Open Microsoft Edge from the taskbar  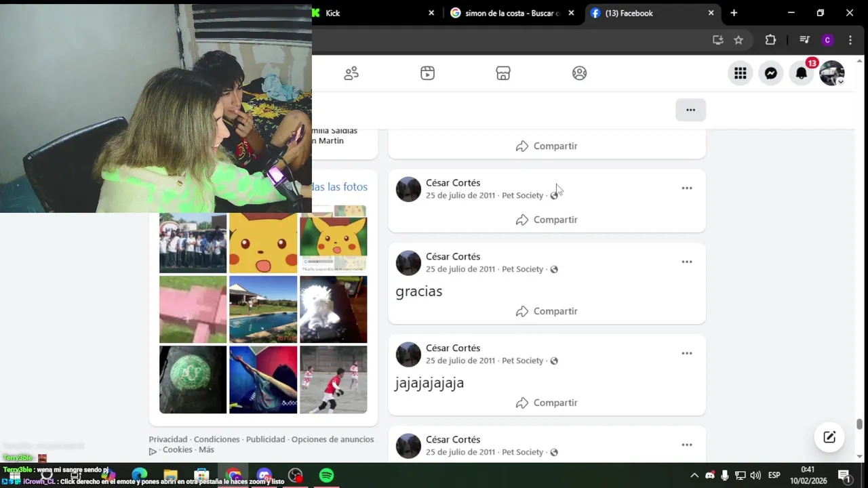click(x=140, y=475)
